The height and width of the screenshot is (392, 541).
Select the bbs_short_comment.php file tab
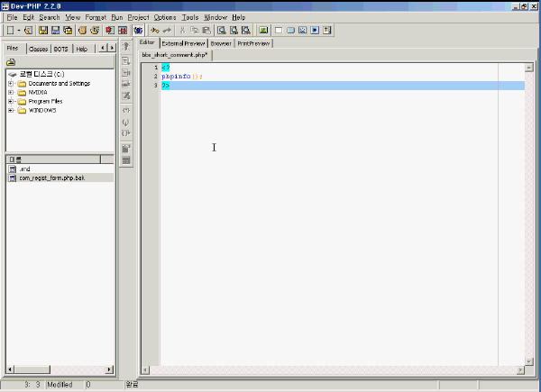click(x=175, y=55)
